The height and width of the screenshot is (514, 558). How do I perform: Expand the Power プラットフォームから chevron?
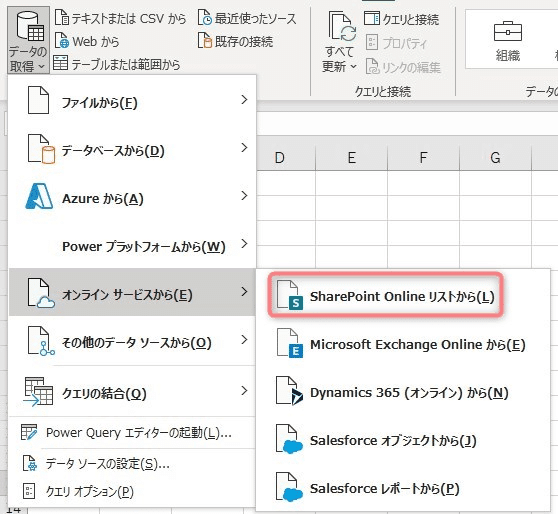(244, 243)
